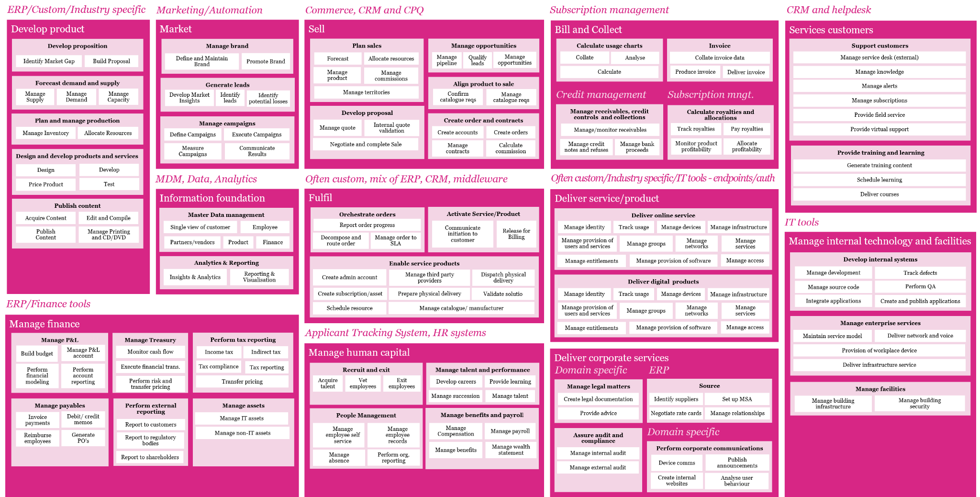Click the Vet employees box
This screenshot has width=980, height=497.
(x=363, y=384)
